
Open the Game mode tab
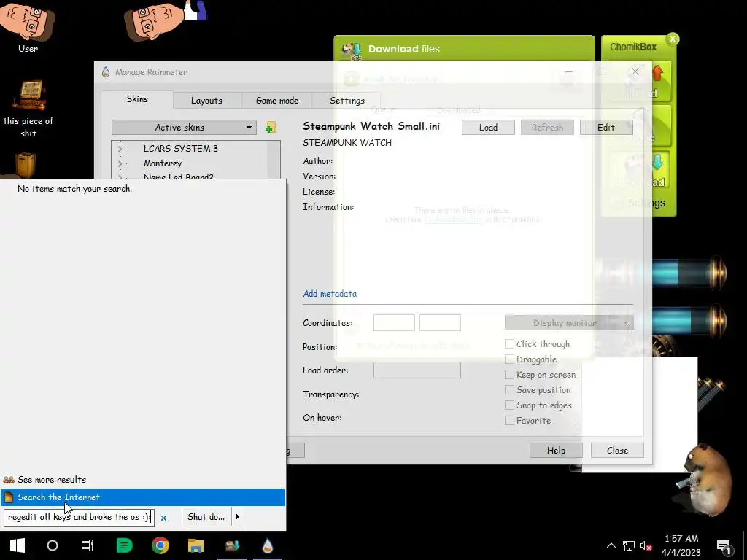pos(276,101)
